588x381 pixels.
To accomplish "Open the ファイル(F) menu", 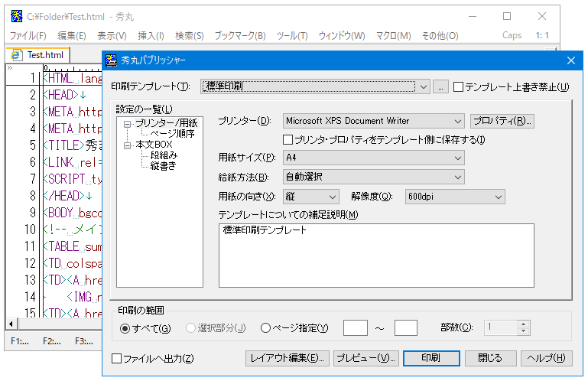I will click(x=28, y=36).
